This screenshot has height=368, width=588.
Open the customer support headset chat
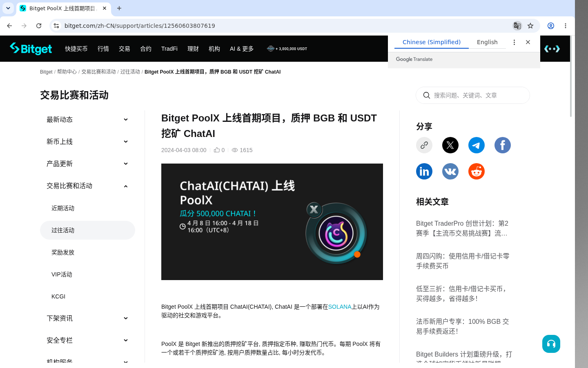click(x=551, y=344)
